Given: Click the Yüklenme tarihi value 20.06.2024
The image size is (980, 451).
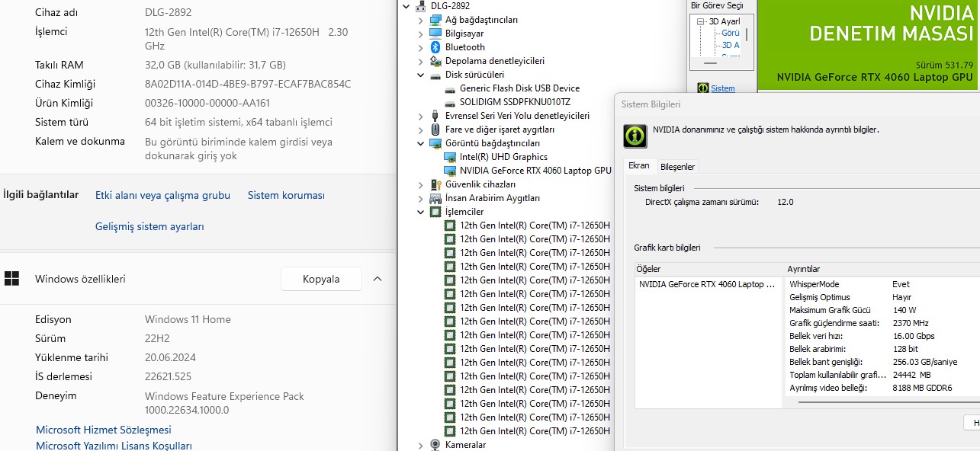Looking at the screenshot, I should click(x=169, y=357).
